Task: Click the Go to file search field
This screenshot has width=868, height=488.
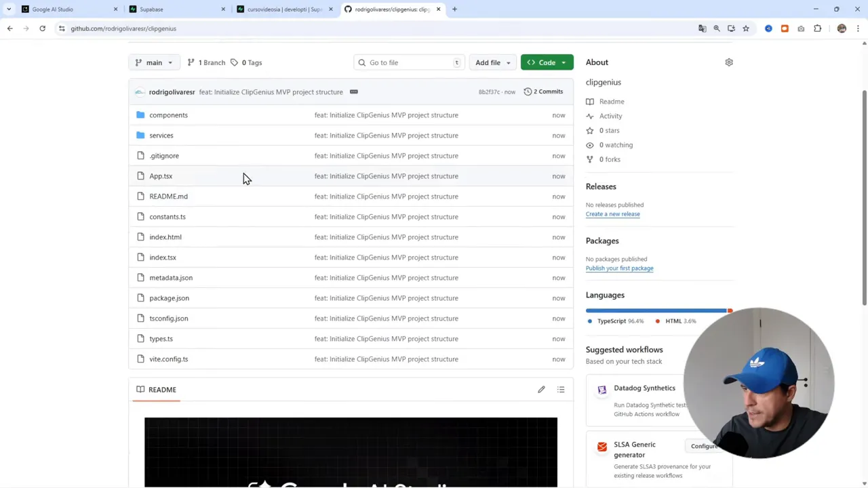Action: pos(409,62)
